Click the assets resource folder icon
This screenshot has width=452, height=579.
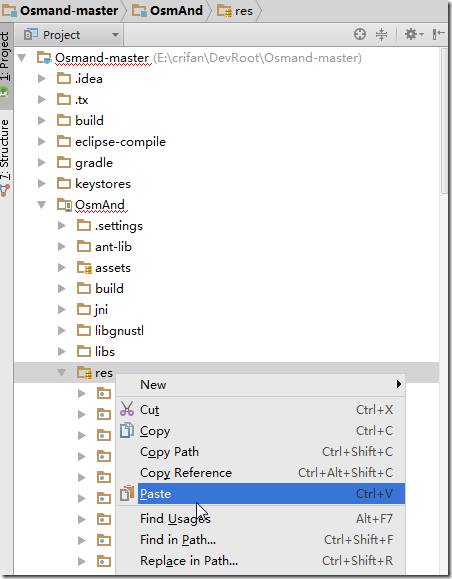click(84, 268)
